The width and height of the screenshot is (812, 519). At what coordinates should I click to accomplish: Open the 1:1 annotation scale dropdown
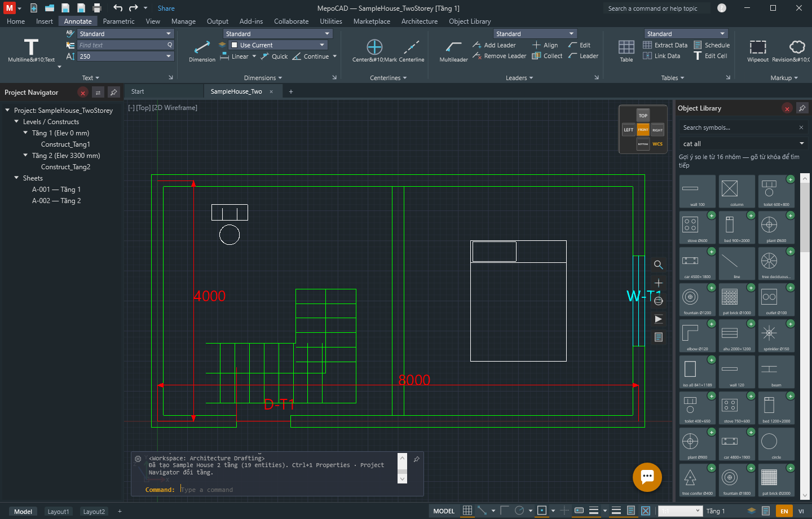point(681,511)
